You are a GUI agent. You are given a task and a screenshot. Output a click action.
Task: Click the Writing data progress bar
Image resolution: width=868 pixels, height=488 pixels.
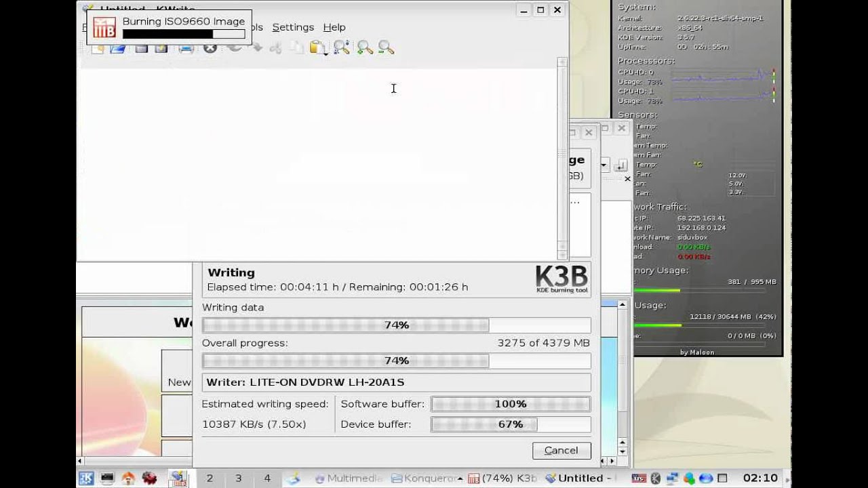click(x=396, y=325)
